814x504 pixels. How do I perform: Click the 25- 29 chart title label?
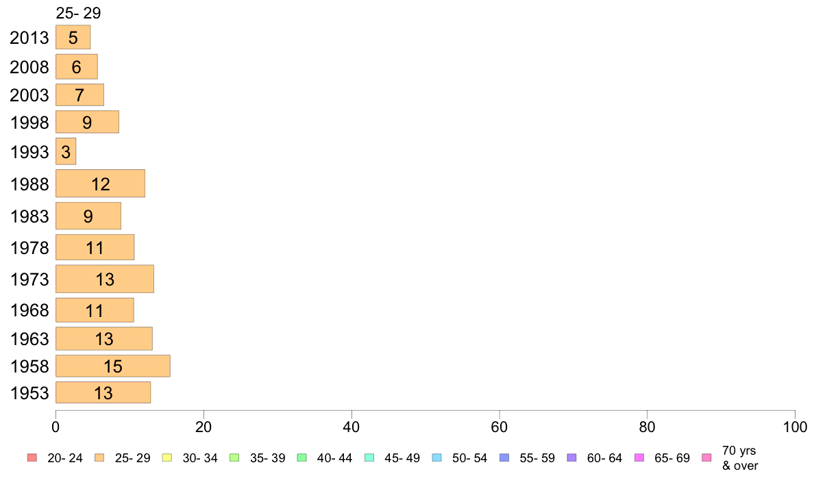pyautogui.click(x=78, y=13)
